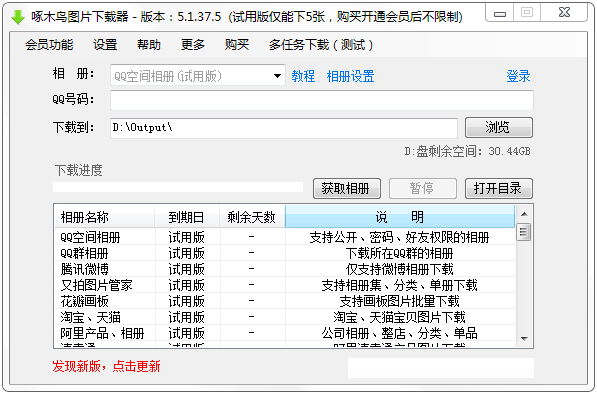Select the 阿里产品、相册 row
Screen dimensions: 597x393
(x=285, y=334)
